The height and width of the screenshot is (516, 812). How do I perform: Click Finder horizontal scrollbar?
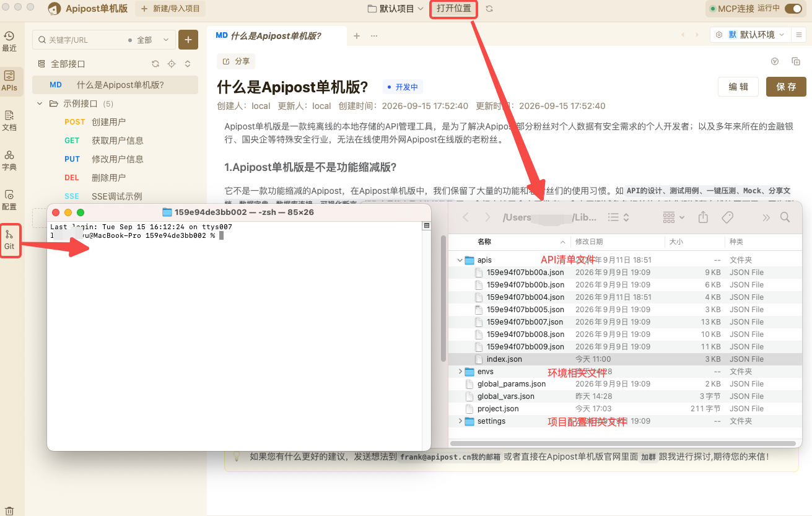click(622, 444)
